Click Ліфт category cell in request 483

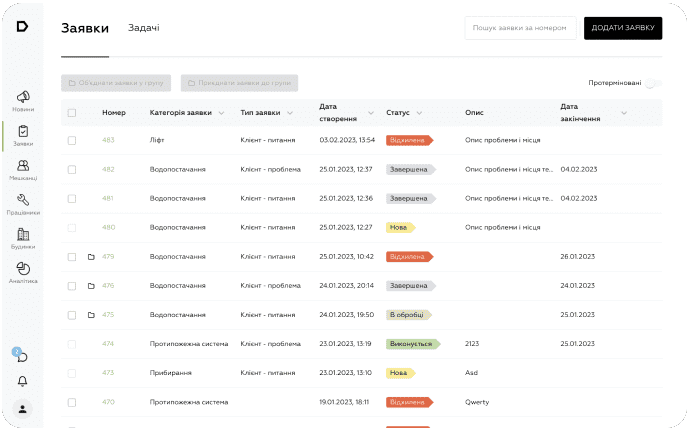tap(157, 140)
